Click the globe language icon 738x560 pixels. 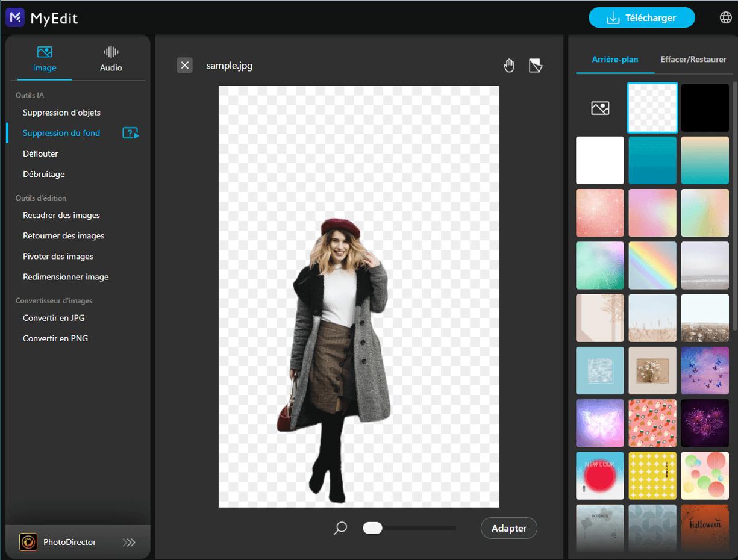pos(725,17)
